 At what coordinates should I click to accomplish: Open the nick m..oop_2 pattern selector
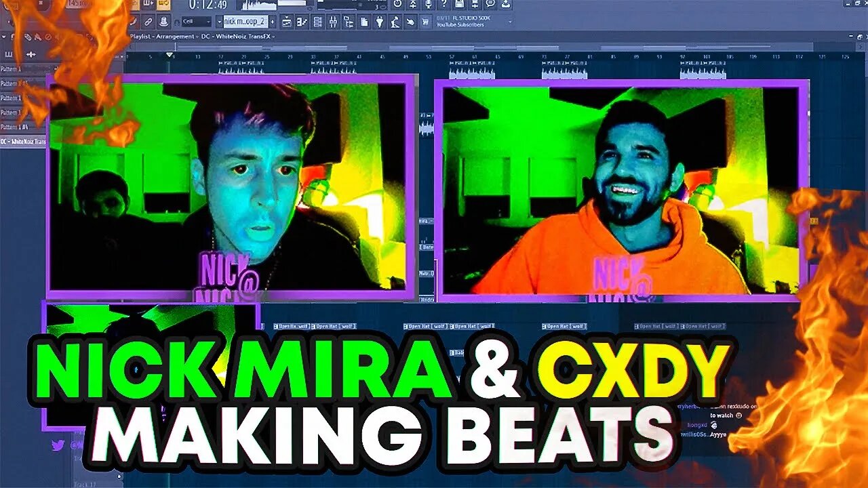tap(245, 22)
